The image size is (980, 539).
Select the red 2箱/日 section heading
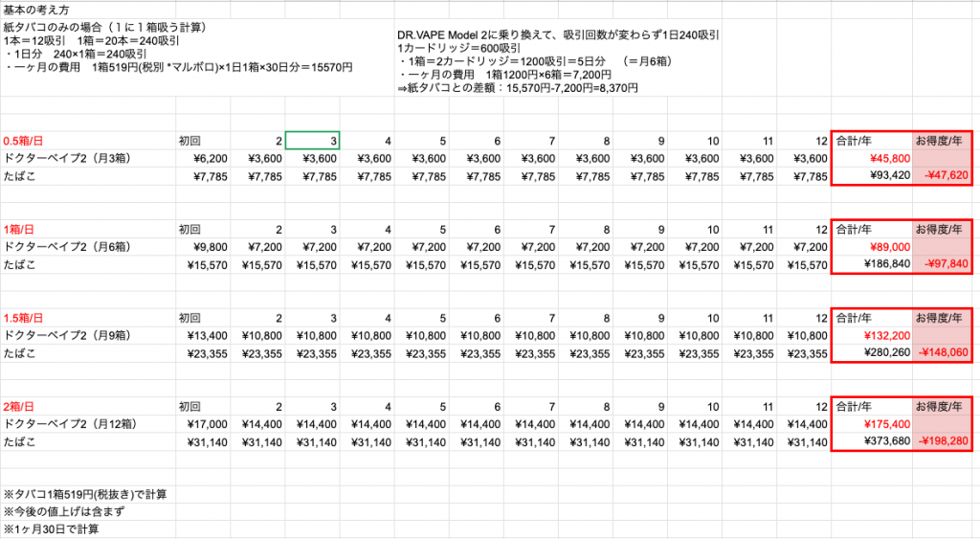point(20,406)
